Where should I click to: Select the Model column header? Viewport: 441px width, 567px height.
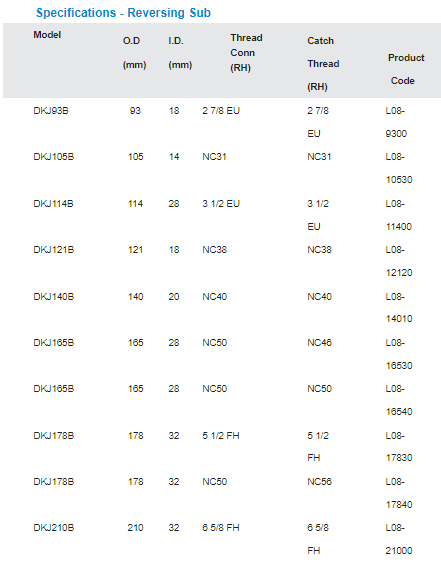coord(47,35)
